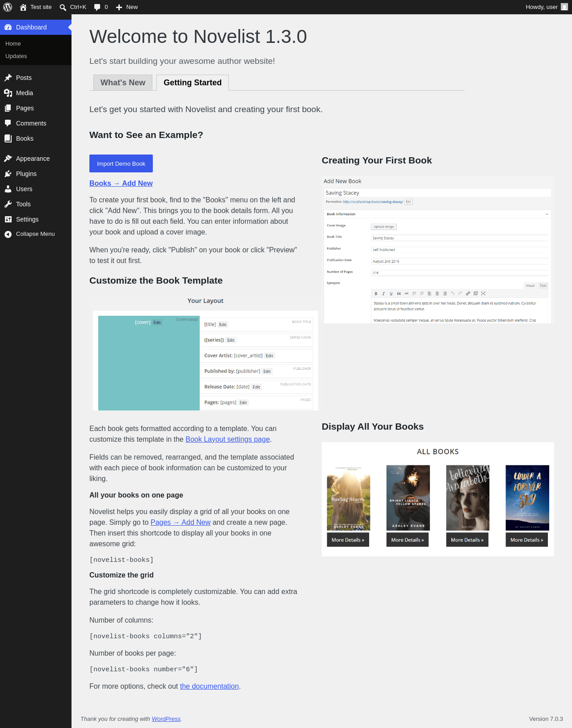Click the Display All Your Books heading
The height and width of the screenshot is (728, 572).
tap(373, 427)
